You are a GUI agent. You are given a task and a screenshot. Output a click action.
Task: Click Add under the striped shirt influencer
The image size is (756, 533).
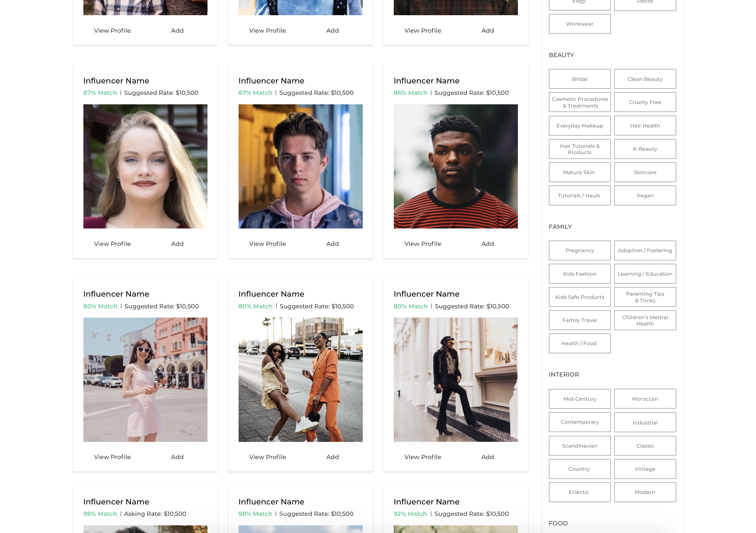488,244
